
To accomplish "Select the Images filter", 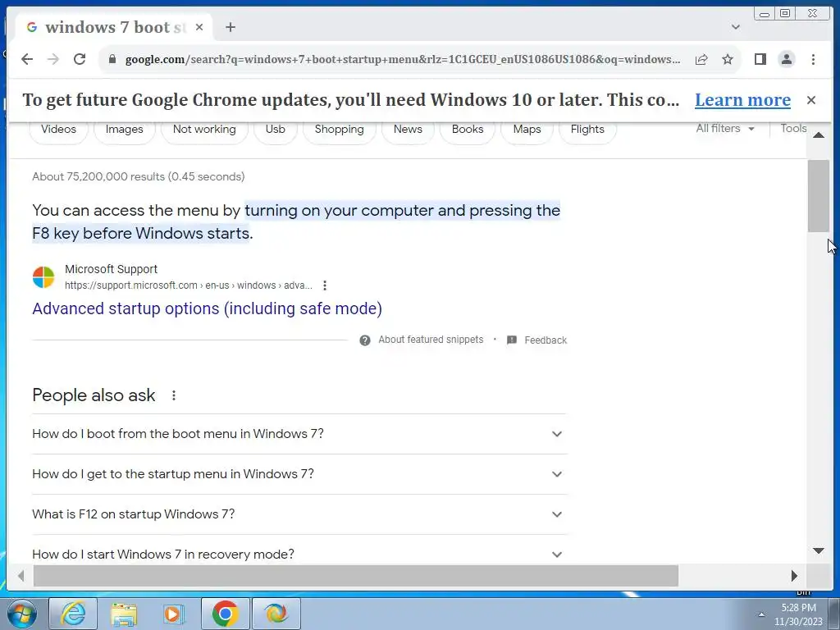I will 125,129.
